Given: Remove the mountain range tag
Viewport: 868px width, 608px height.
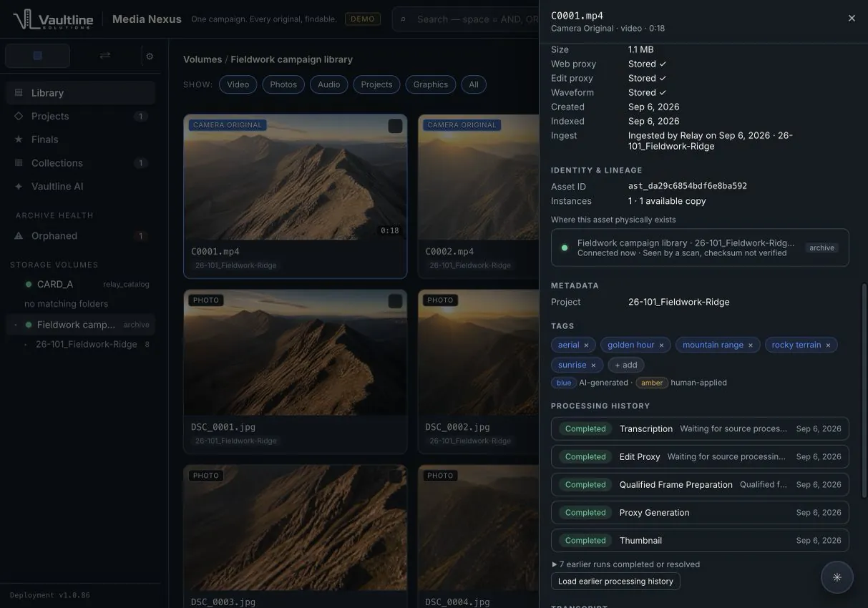Looking at the screenshot, I should (x=751, y=345).
